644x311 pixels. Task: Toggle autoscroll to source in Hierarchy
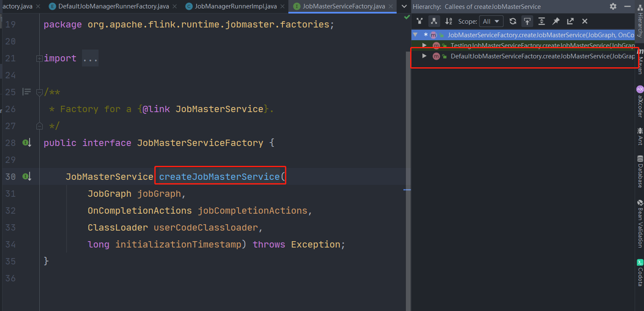527,21
